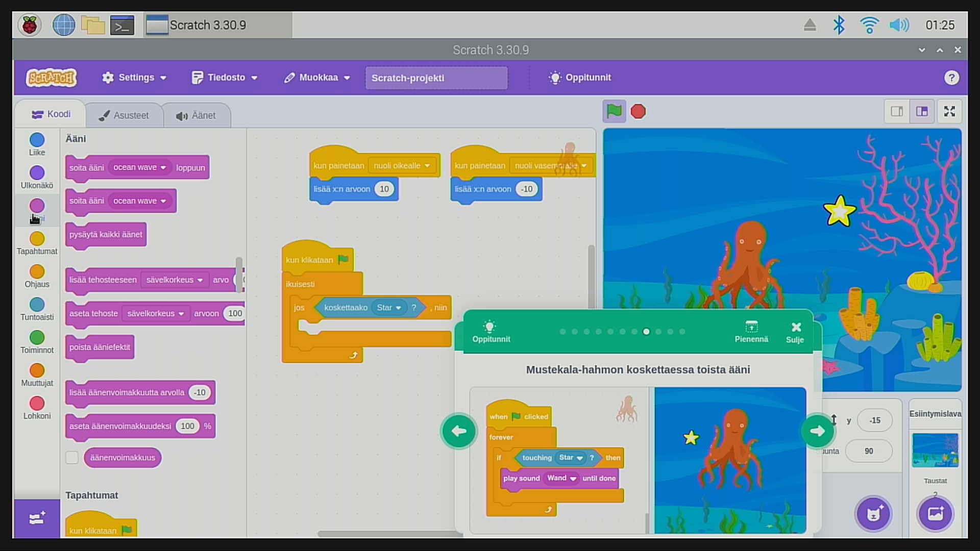Select the Liike block category
980x551 pixels.
pos(37,144)
